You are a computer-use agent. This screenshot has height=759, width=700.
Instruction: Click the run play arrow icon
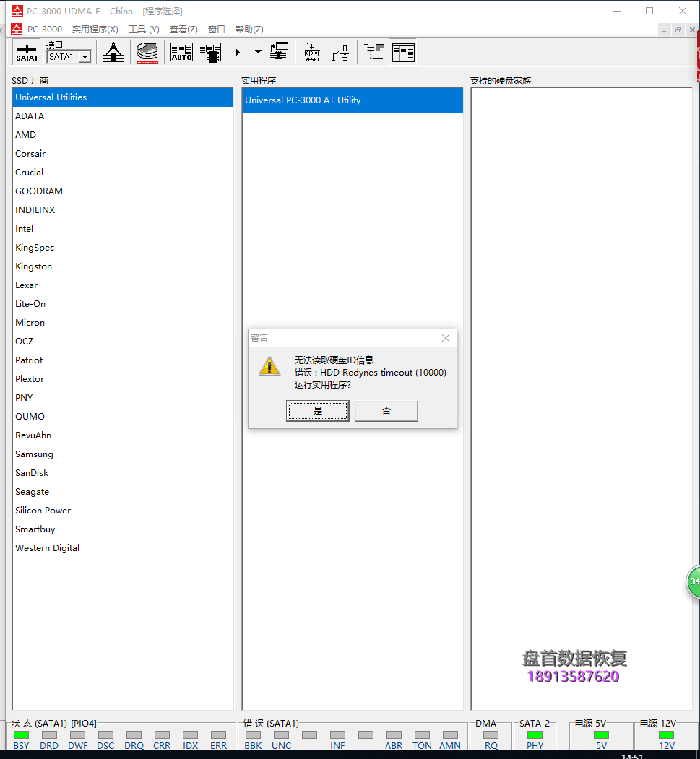pyautogui.click(x=237, y=52)
